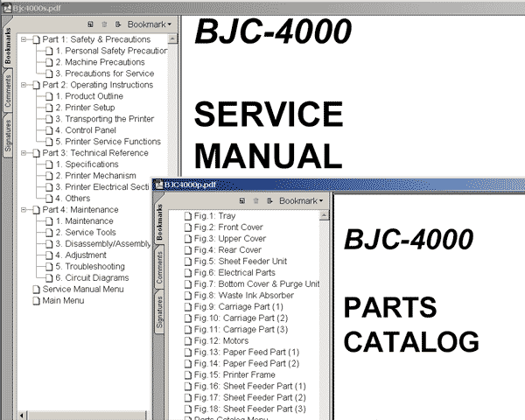Click expand current bookmark icon in Bjc4000s panel
The image size is (525, 420).
coord(117,24)
